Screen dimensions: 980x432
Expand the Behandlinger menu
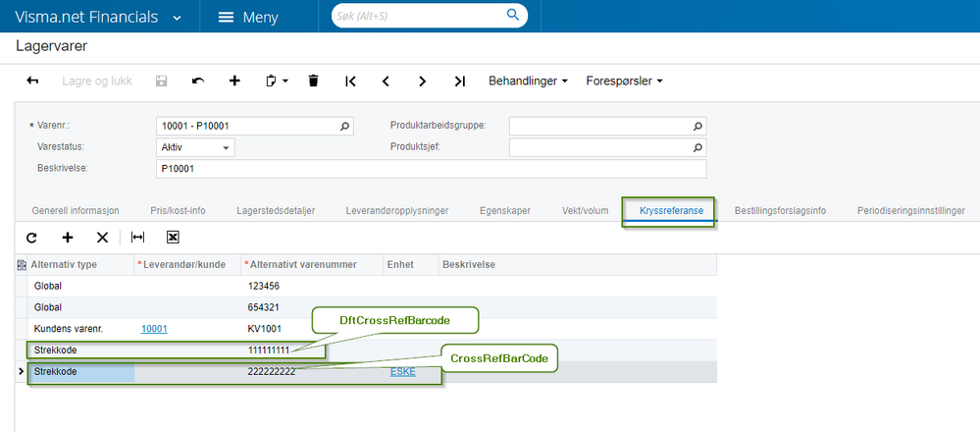click(x=528, y=81)
